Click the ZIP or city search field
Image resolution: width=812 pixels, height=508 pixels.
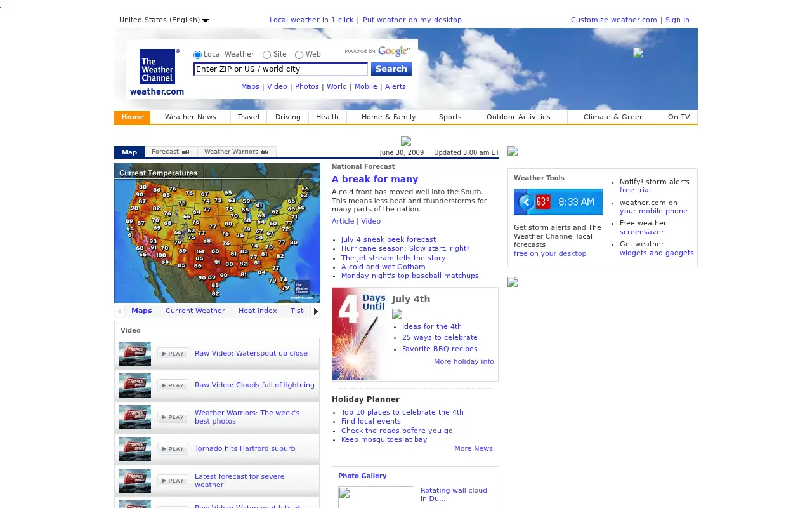280,69
